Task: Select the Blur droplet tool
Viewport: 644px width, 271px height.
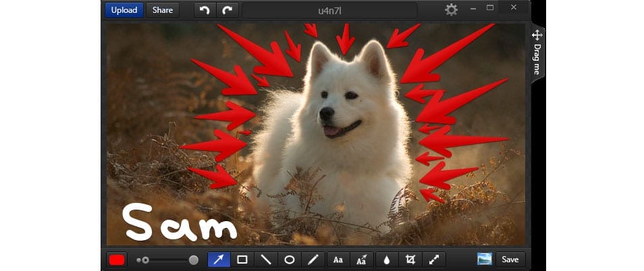Action: [387, 260]
